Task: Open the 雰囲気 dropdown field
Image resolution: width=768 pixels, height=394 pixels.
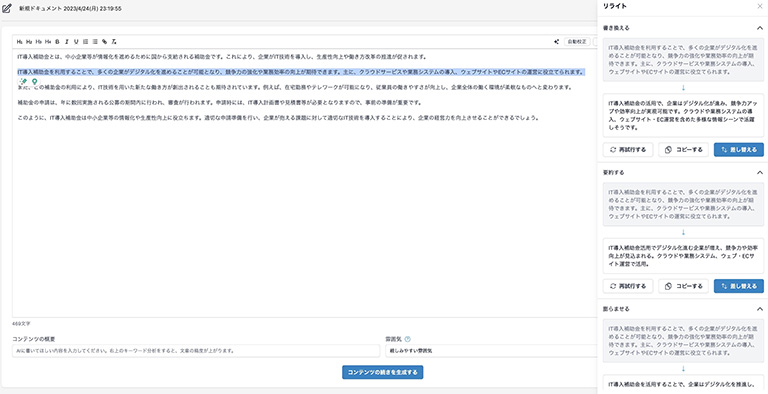Action: point(491,351)
